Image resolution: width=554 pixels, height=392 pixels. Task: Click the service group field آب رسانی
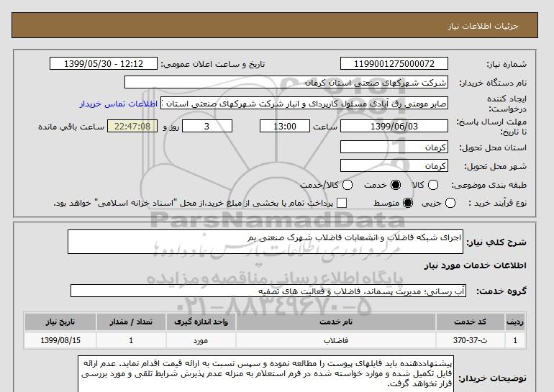coord(268,291)
